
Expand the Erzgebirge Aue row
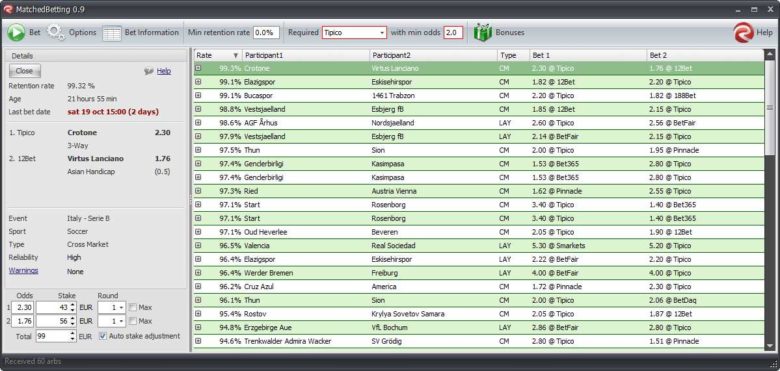click(x=198, y=327)
